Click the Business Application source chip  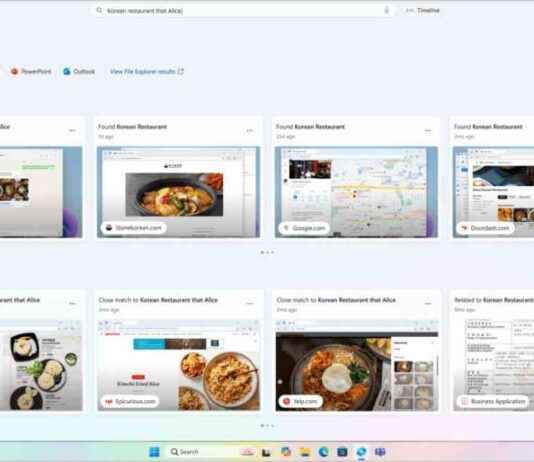click(493, 401)
